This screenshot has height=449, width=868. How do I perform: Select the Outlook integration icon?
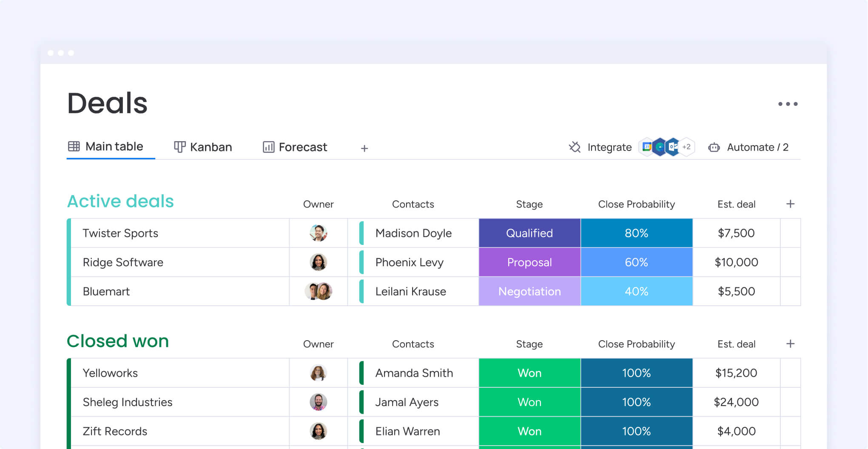pyautogui.click(x=672, y=147)
